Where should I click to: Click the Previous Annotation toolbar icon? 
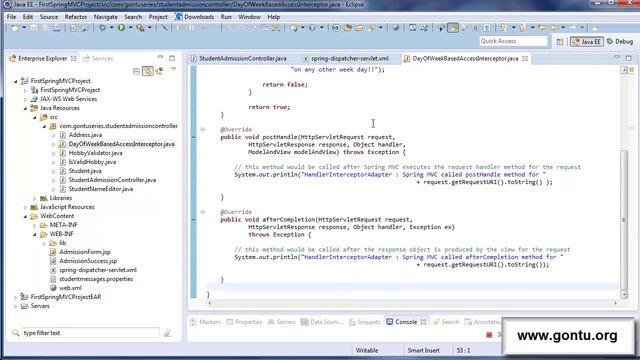(x=522, y=28)
